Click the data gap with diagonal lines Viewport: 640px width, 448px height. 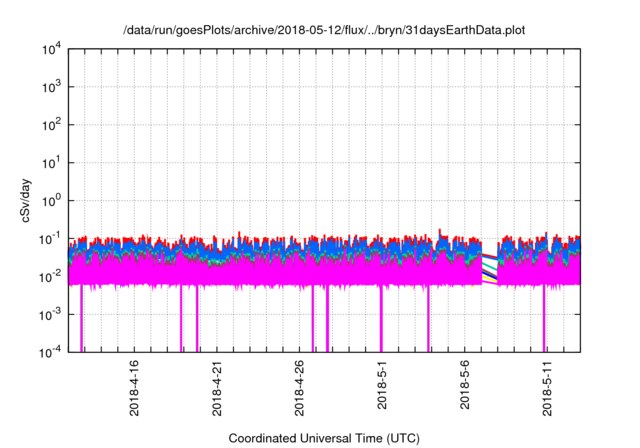pos(489,268)
